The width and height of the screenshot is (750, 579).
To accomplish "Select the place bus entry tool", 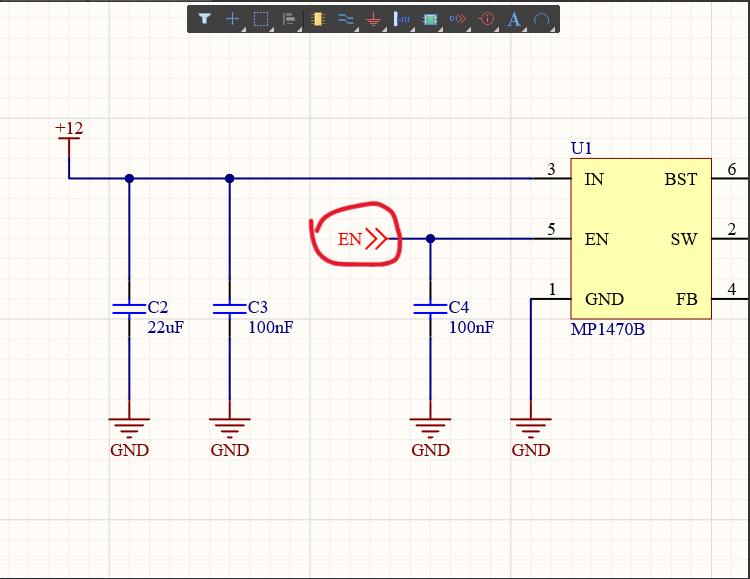I will tap(401, 19).
